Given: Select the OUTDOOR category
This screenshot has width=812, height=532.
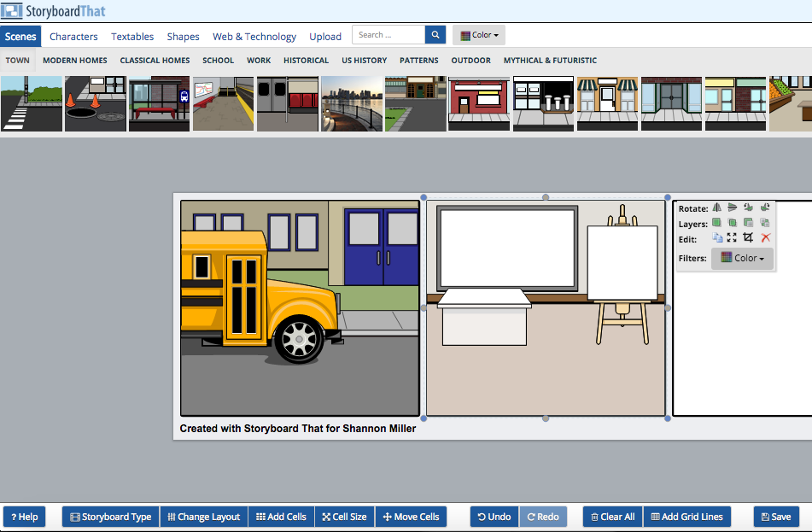Looking at the screenshot, I should pos(470,61).
